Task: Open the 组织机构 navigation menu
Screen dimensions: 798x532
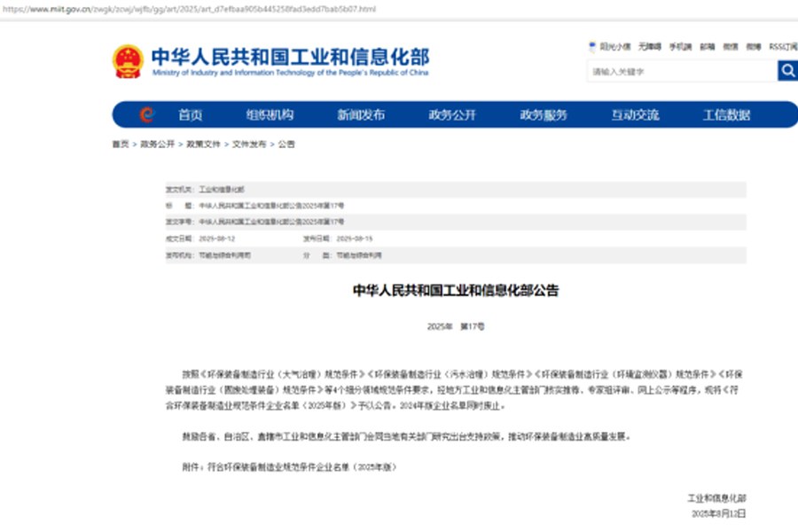Action: pyautogui.click(x=270, y=115)
